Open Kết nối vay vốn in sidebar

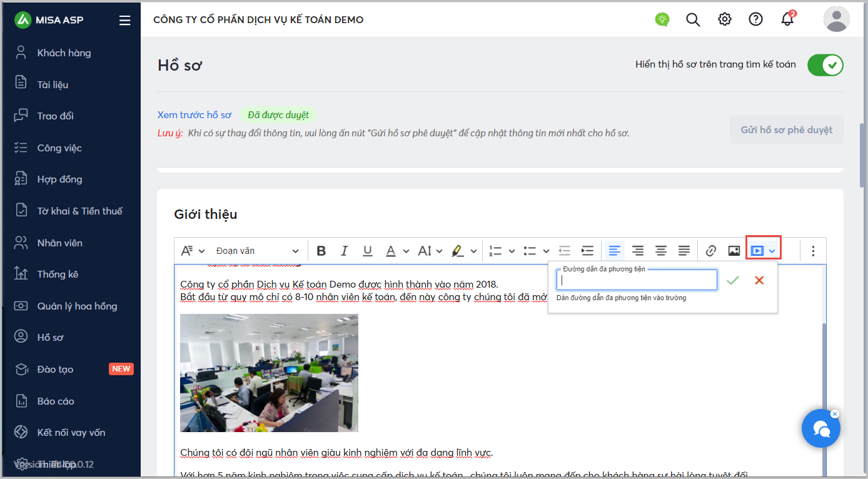click(x=71, y=432)
